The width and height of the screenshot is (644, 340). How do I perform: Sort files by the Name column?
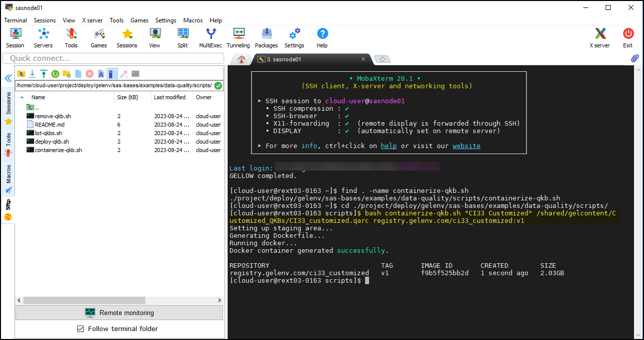pyautogui.click(x=38, y=97)
